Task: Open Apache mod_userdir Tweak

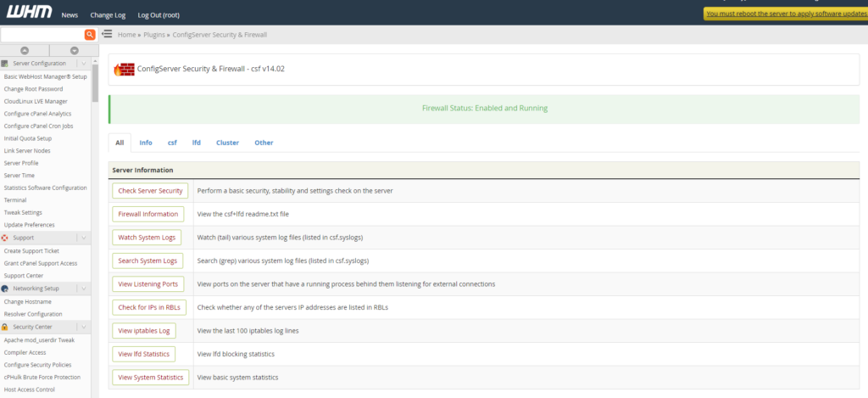Action: (39, 340)
